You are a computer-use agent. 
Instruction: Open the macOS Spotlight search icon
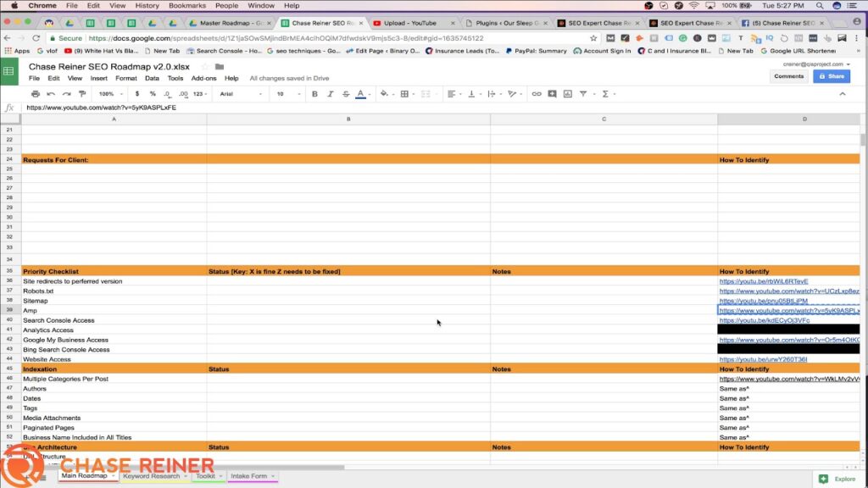(820, 6)
